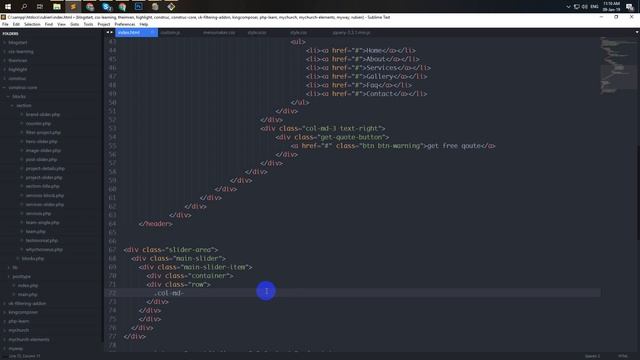Click the tab scroll arrows left of index.html
640x360 pixels.
click(109, 32)
